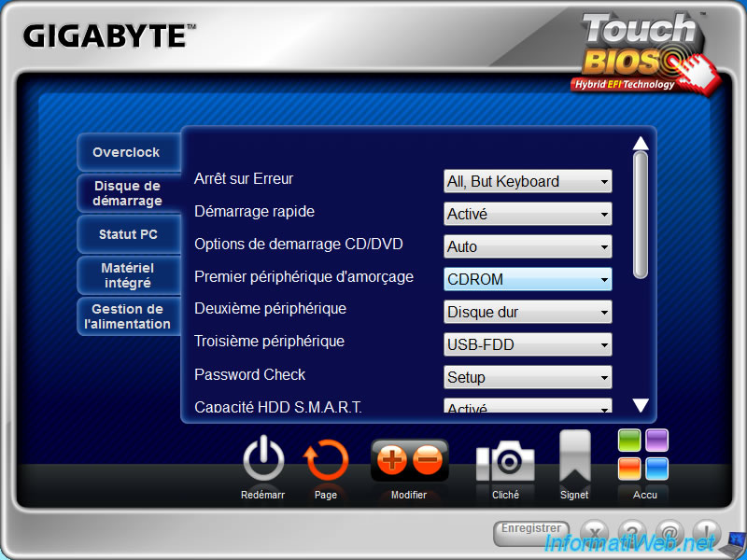Click the "Arrêt sur Erreur" label
747x560 pixels.
point(244,179)
